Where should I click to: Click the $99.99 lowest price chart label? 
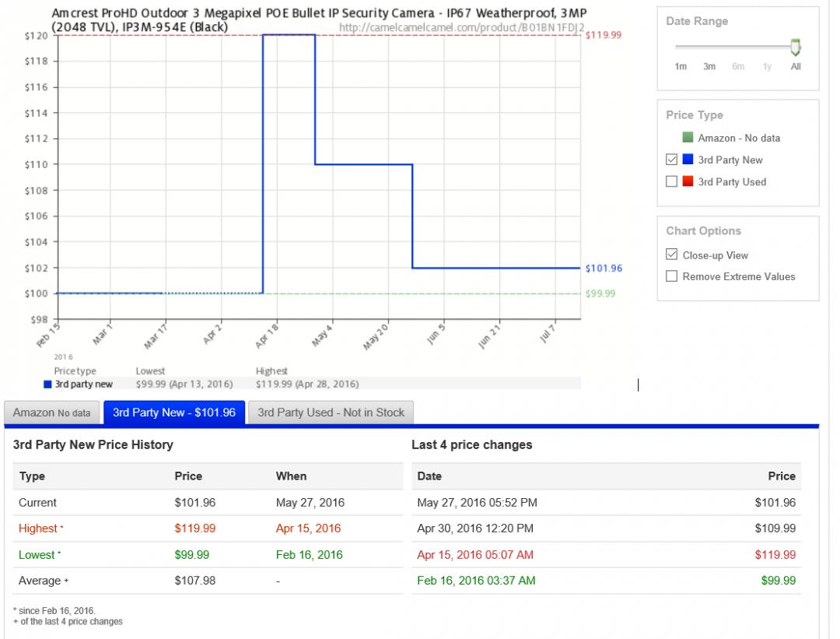600,293
